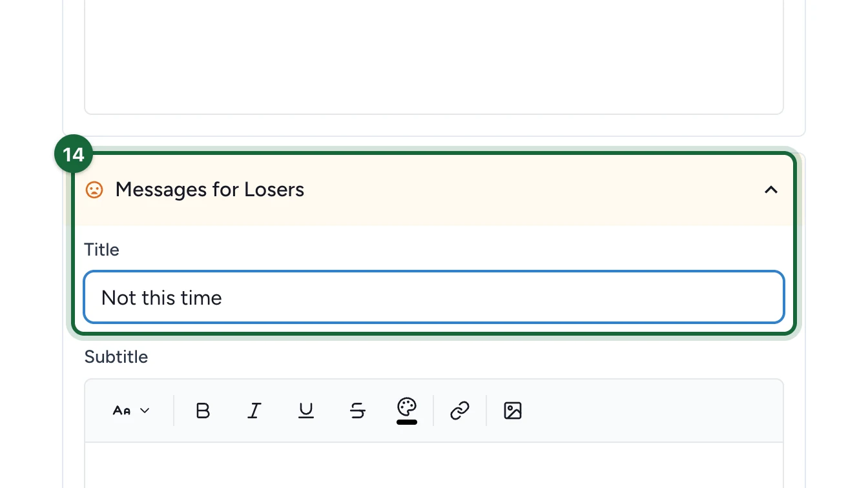
Task: Toggle bold formatting in Subtitle editor
Action: tap(203, 411)
